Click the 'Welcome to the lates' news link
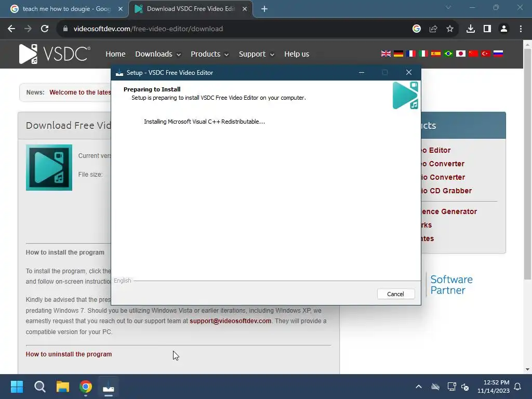 pos(80,92)
